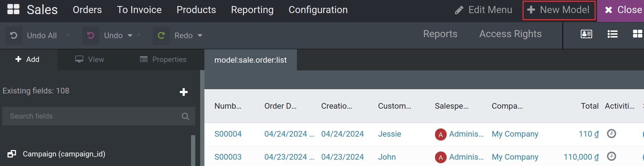Image resolution: width=644 pixels, height=166 pixels.
Task: Switch to list view icon
Action: pos(612,34)
